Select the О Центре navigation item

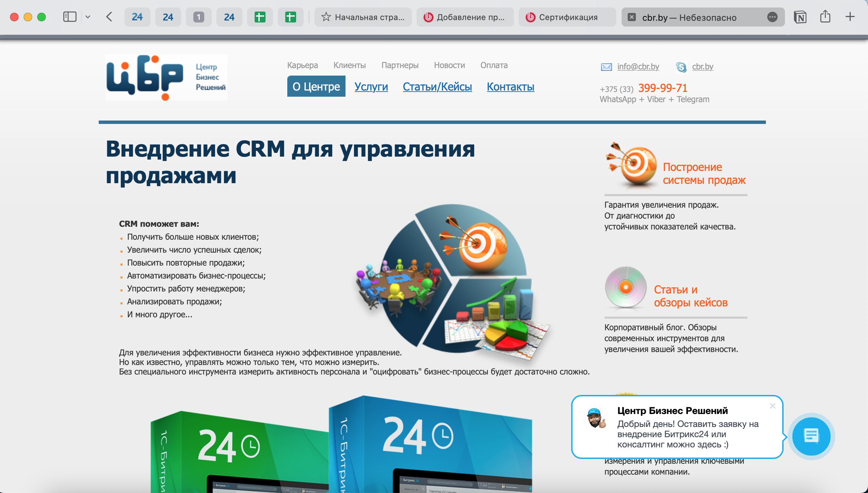(x=316, y=86)
